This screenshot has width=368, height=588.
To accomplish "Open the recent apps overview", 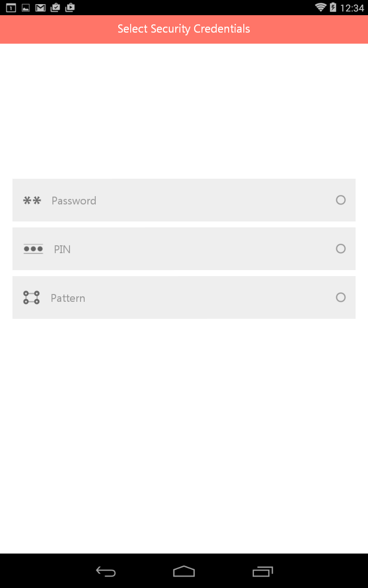I will 263,571.
